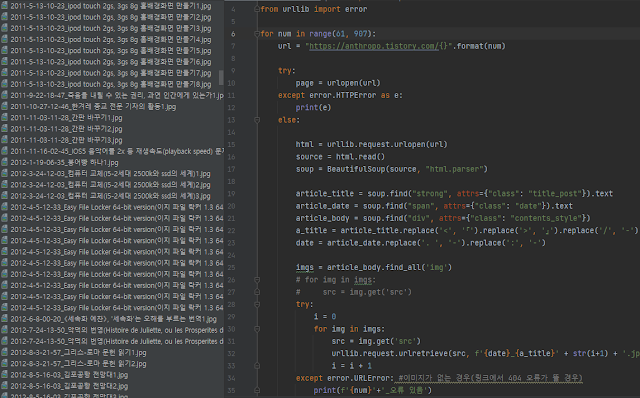Screen dimensions: 640x398
Task: Click the fold end marker on line 35
Action: 257,390
